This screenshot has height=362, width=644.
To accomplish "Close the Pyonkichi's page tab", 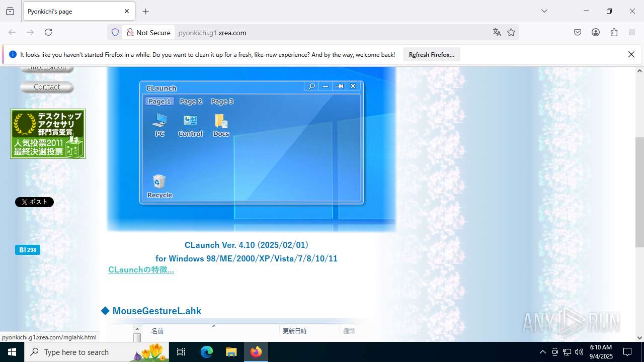I will 127,11.
